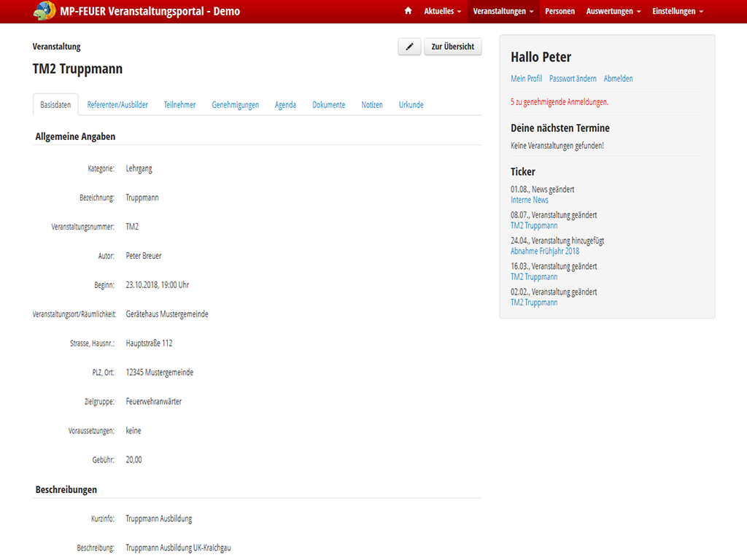Image resolution: width=747 pixels, height=560 pixels.
Task: Click the Passwort ändern link
Action: [x=573, y=79]
